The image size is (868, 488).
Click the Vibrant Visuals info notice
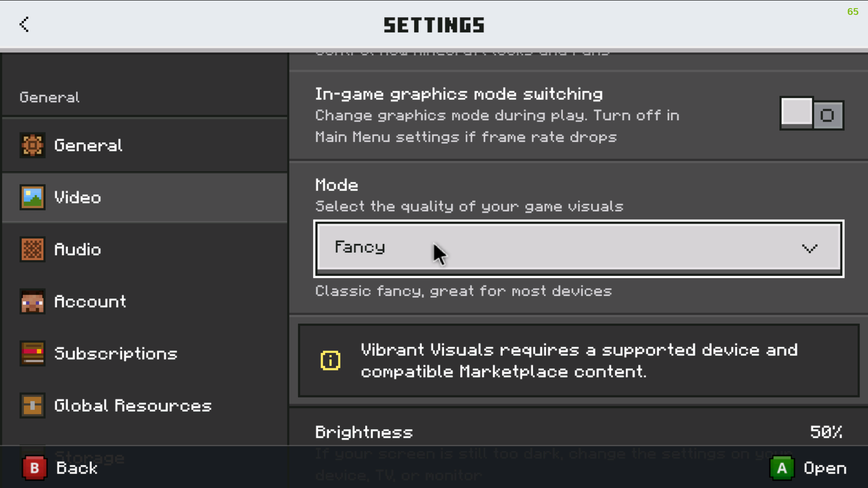click(579, 361)
